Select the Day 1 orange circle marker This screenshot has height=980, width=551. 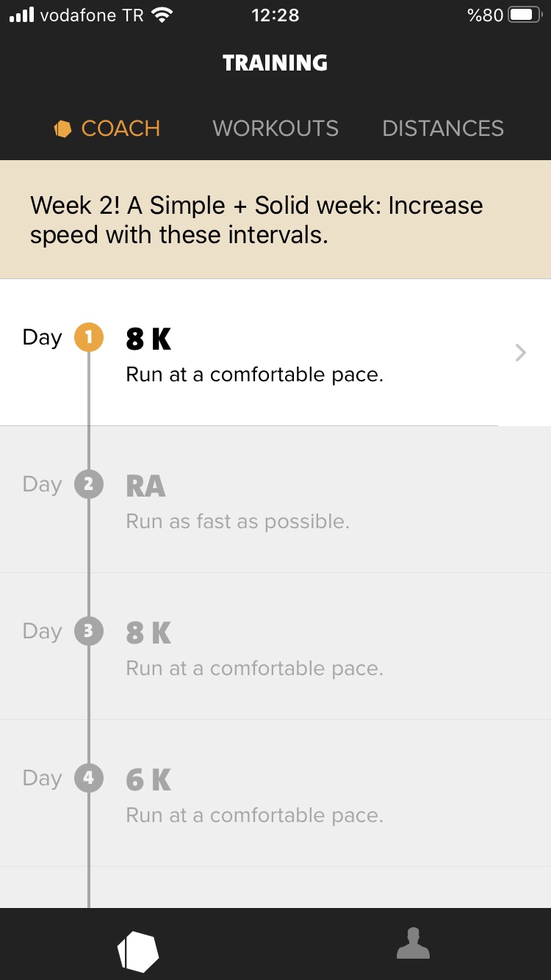pos(89,338)
